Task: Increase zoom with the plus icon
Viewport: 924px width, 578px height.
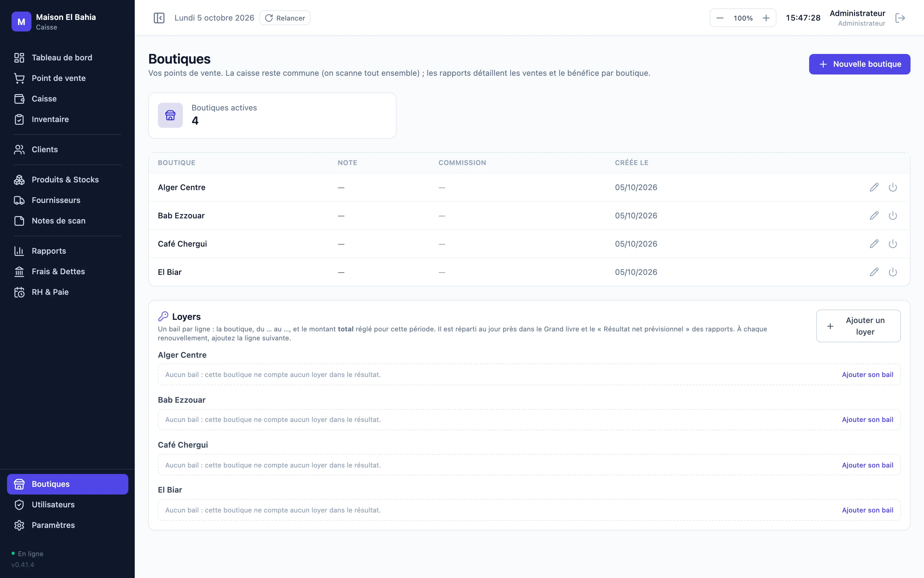Action: pos(766,18)
